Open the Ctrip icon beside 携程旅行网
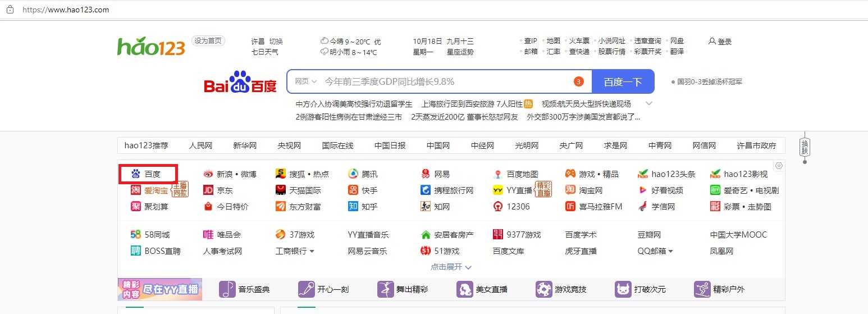The height and width of the screenshot is (314, 868). (x=425, y=190)
